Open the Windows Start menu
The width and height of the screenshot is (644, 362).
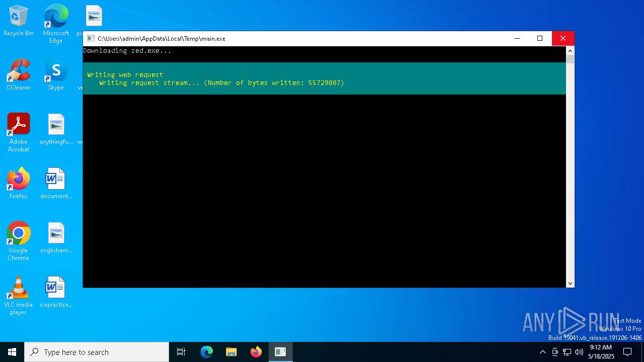click(x=12, y=352)
